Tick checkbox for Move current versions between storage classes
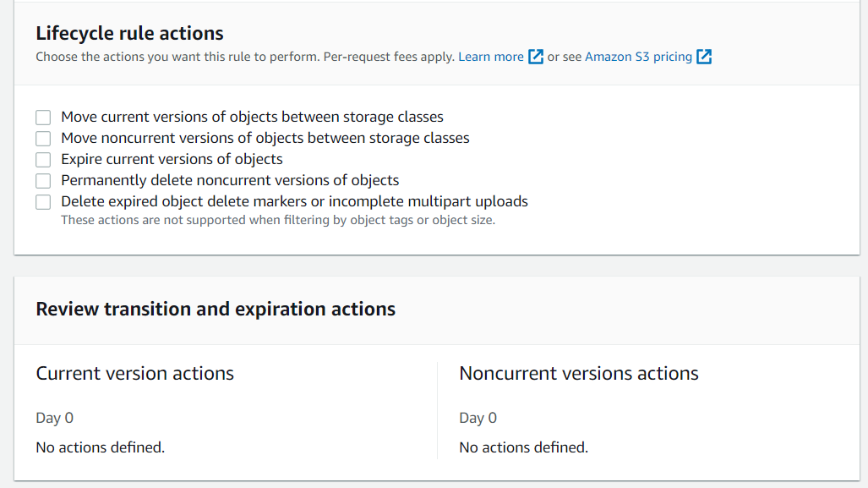This screenshot has width=868, height=488. point(43,118)
